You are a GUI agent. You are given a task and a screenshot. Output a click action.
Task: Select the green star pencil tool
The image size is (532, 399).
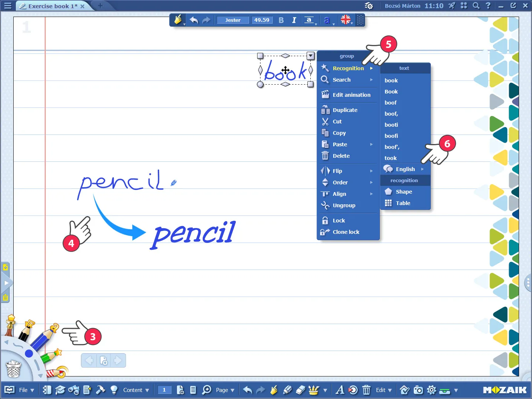[51, 356]
